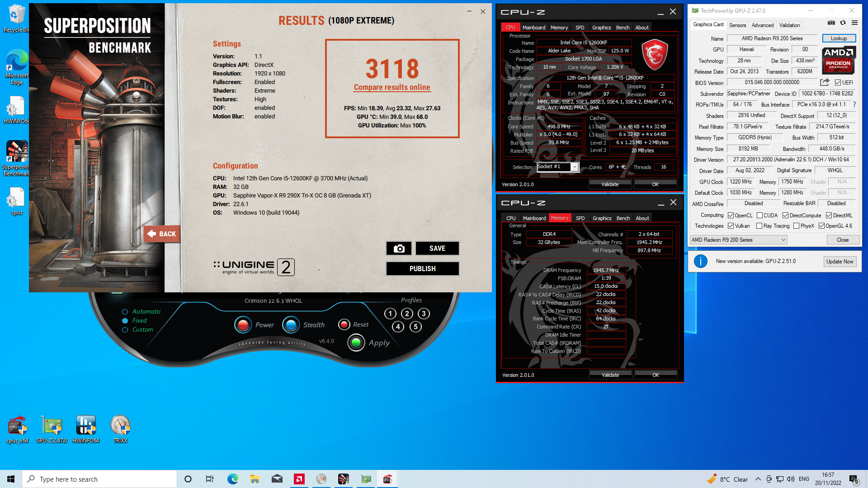This screenshot has height=488, width=868.
Task: Click Bus Interface question mark icon
Action: [854, 104]
